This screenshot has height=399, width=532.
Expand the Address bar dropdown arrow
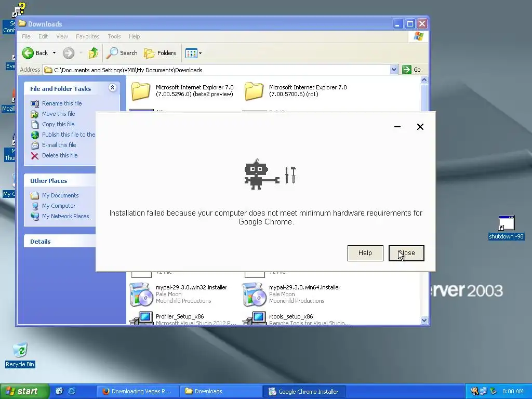pyautogui.click(x=394, y=70)
